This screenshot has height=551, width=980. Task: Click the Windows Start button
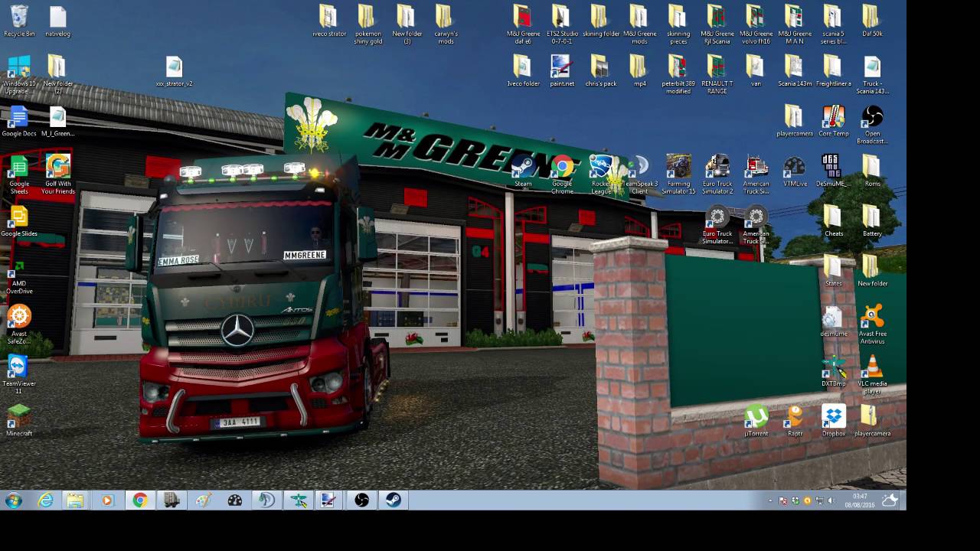[x=14, y=500]
